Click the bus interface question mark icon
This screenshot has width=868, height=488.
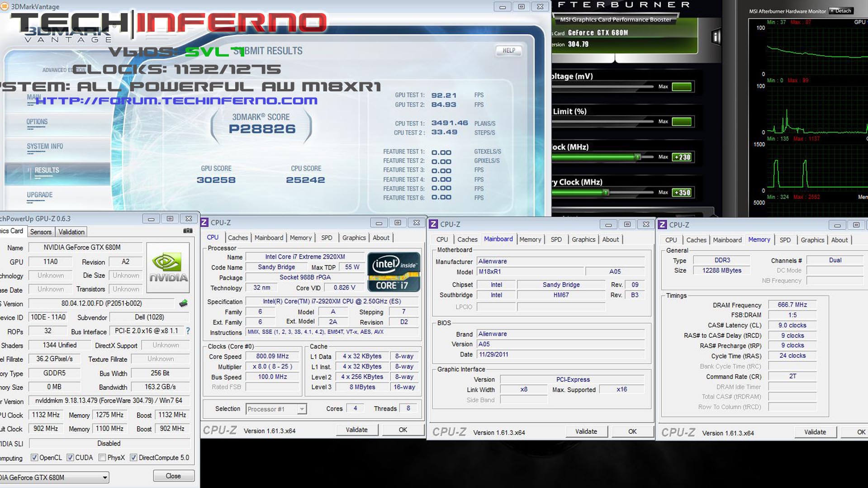click(x=188, y=331)
